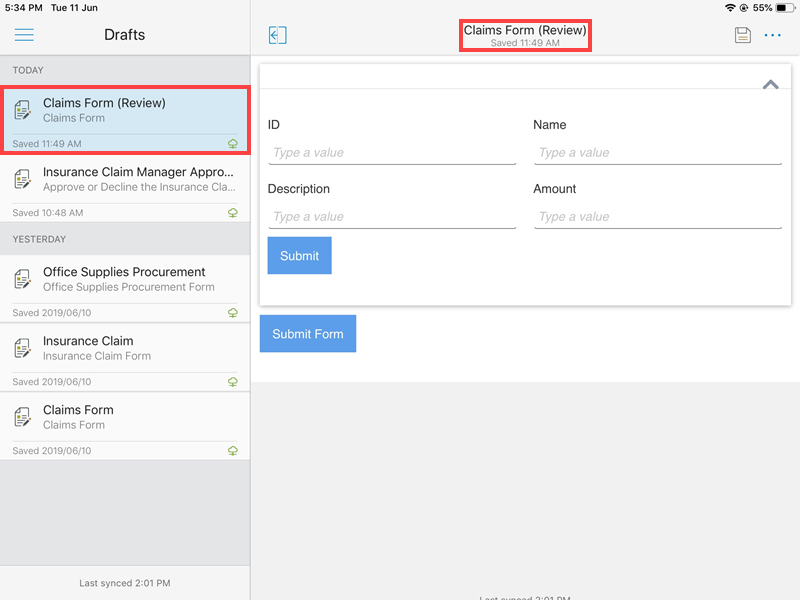Open the Claims Form draft from yesterday
Image resolution: width=800 pixels, height=600 pixels.
(x=125, y=426)
